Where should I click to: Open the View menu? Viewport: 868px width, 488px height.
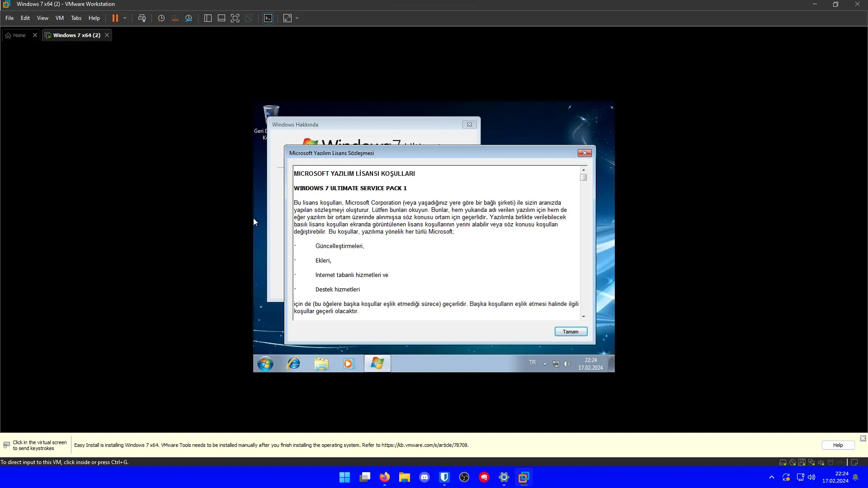point(42,18)
